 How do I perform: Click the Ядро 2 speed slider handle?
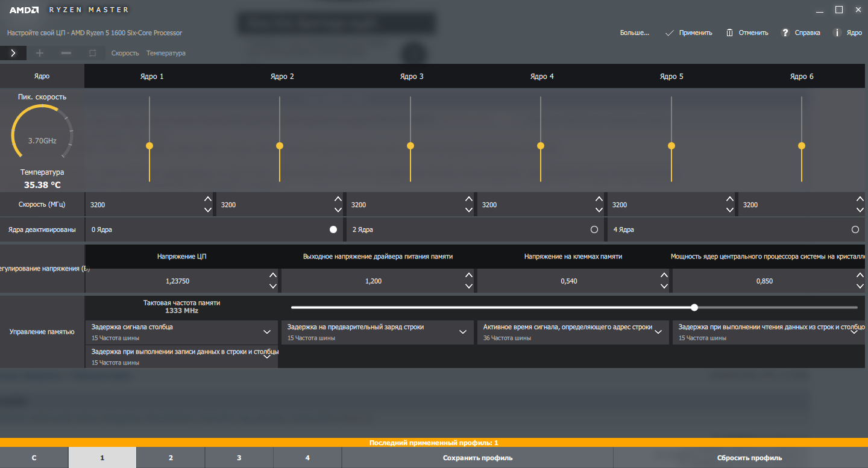click(x=280, y=146)
